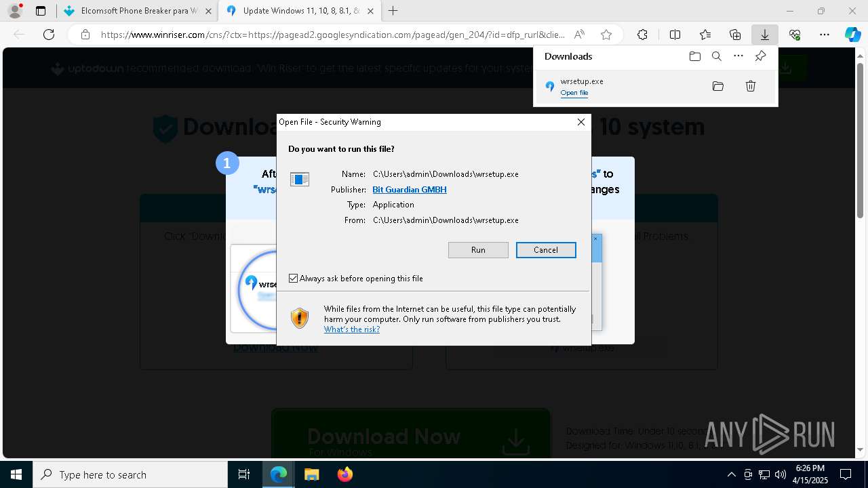This screenshot has width=868, height=488.
Task: Delete wrsetup.exe download with trash icon
Action: tap(751, 86)
